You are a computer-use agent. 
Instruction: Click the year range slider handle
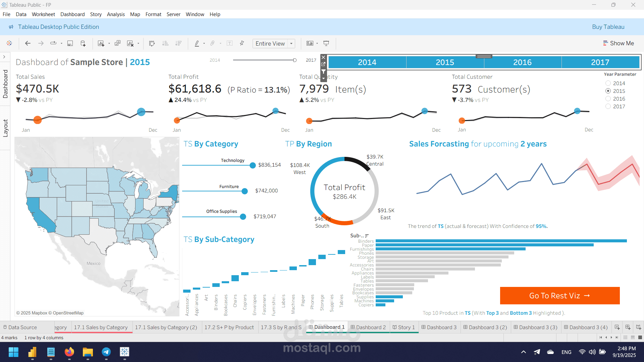coord(295,60)
